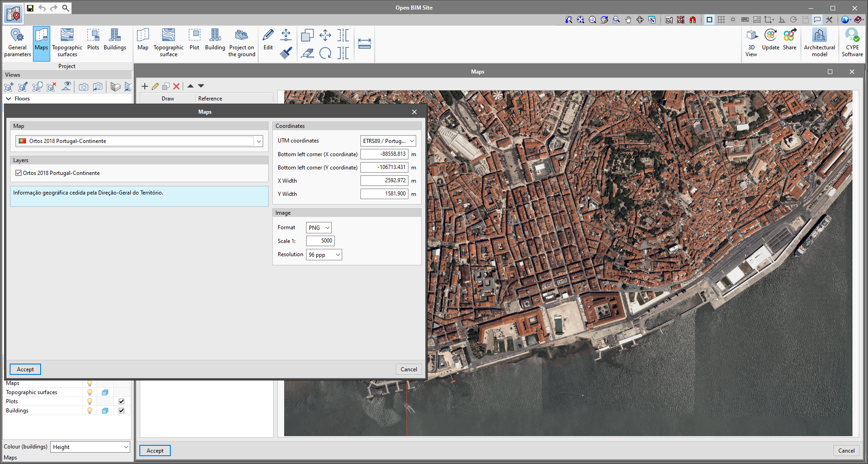Click the Save icon in title bar
This screenshot has height=464, width=868.
tap(30, 8)
